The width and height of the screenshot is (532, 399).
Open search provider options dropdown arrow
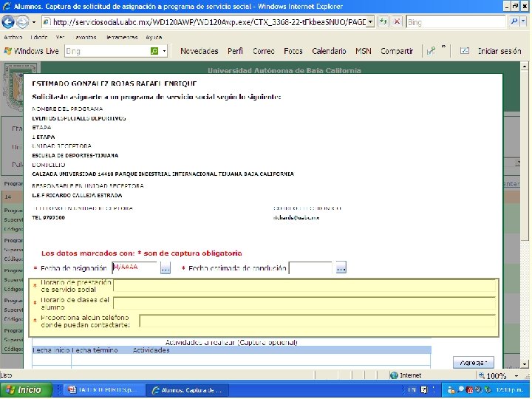point(523,21)
